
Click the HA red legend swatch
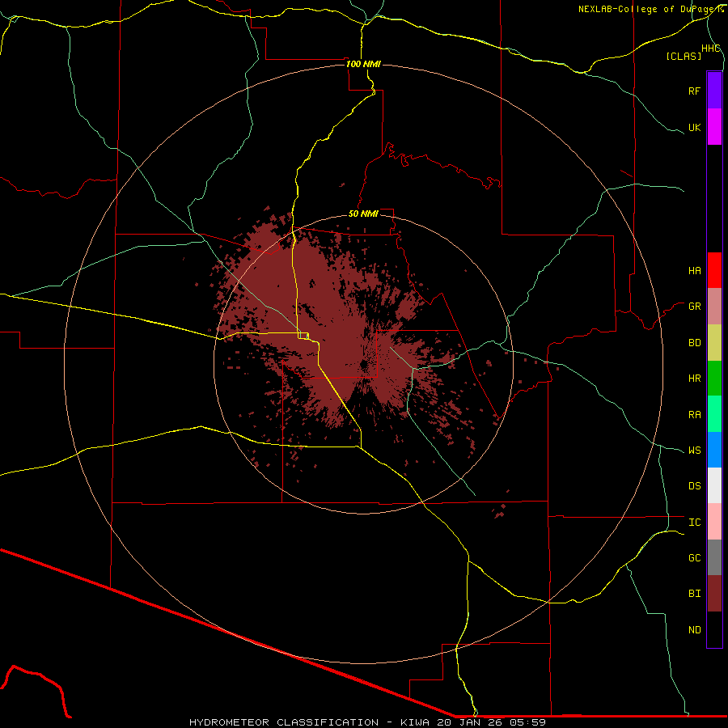[x=714, y=270]
